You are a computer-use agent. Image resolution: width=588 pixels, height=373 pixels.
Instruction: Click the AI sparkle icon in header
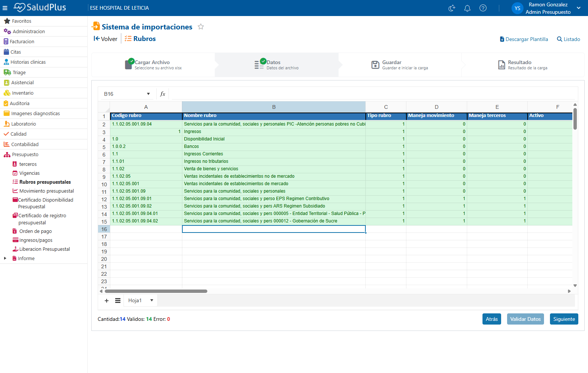pyautogui.click(x=452, y=8)
